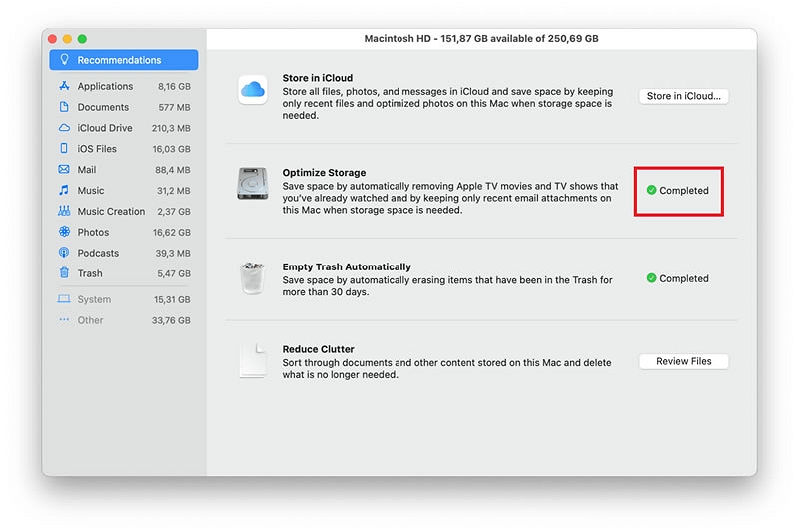Click the 577 MB Documents size
This screenshot has width=799, height=532.
(174, 108)
